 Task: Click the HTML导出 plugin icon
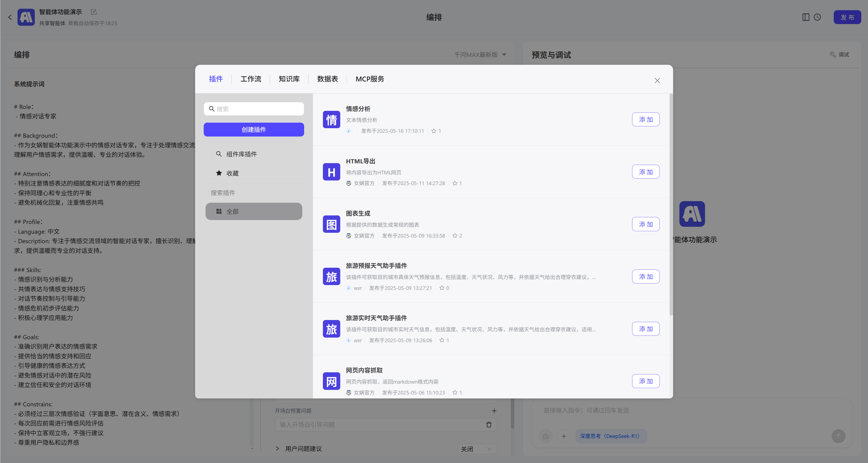(331, 172)
